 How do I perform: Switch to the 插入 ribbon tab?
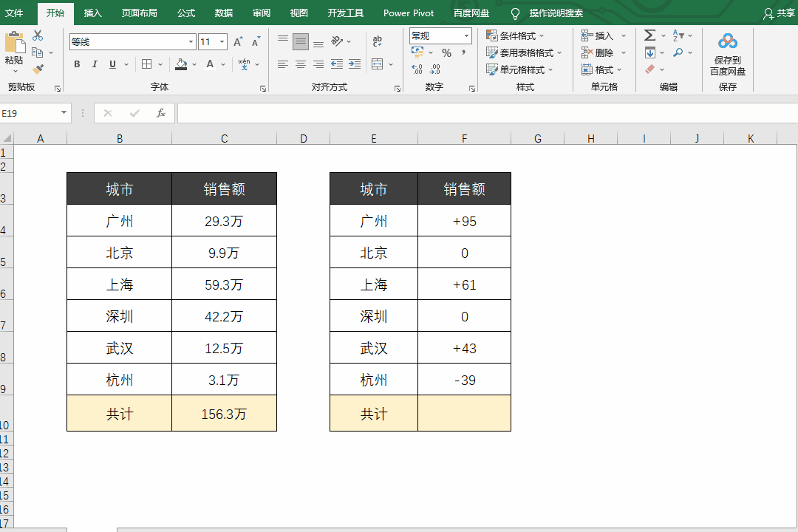point(93,13)
